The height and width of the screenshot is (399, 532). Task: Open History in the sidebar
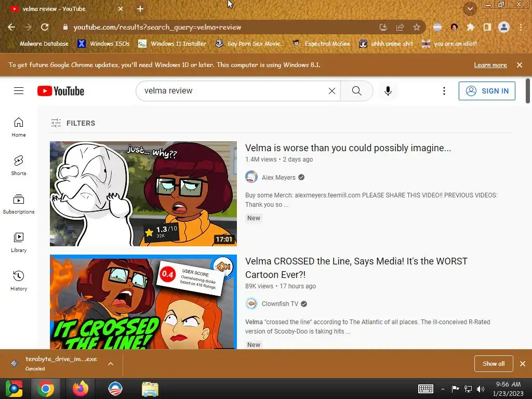(x=19, y=281)
